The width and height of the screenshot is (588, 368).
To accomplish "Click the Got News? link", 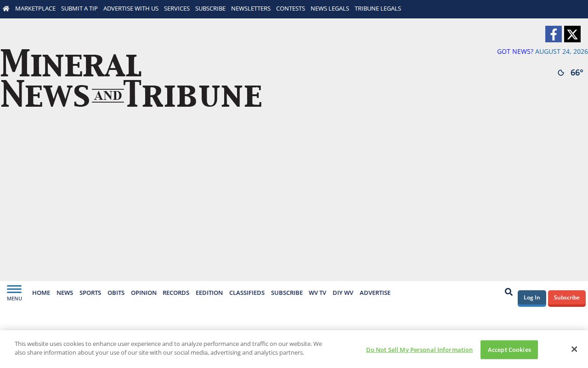I will [x=515, y=52].
